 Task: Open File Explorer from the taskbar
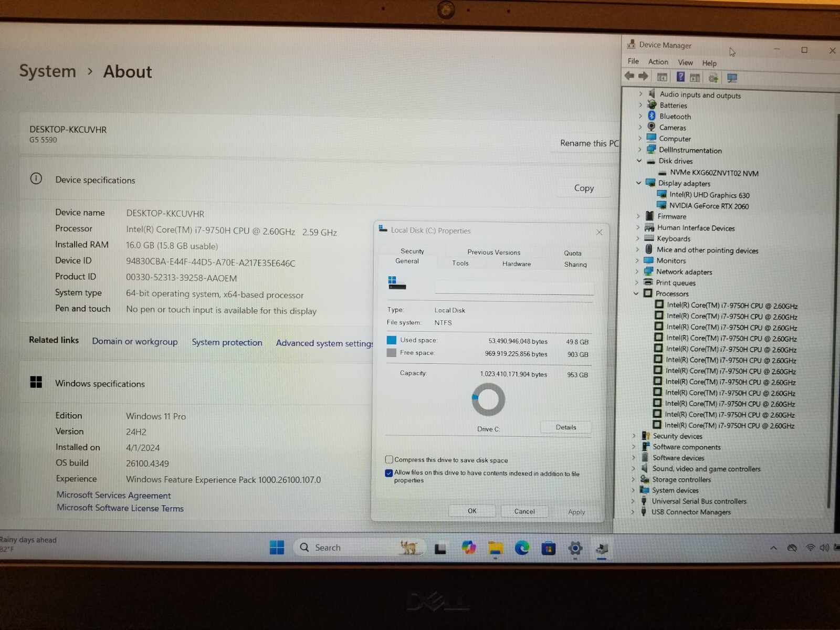pos(495,549)
